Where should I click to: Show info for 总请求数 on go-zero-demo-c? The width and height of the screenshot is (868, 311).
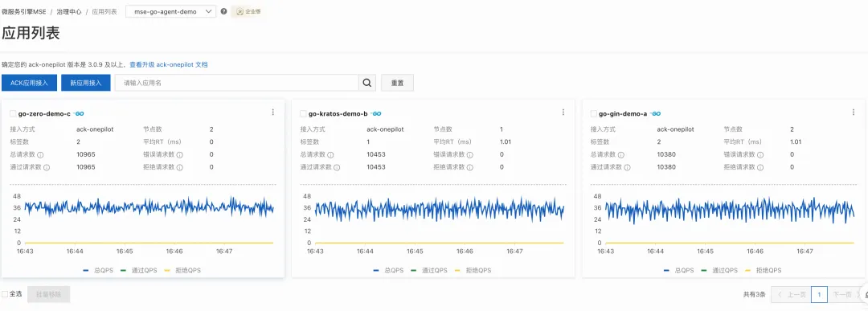(40, 155)
